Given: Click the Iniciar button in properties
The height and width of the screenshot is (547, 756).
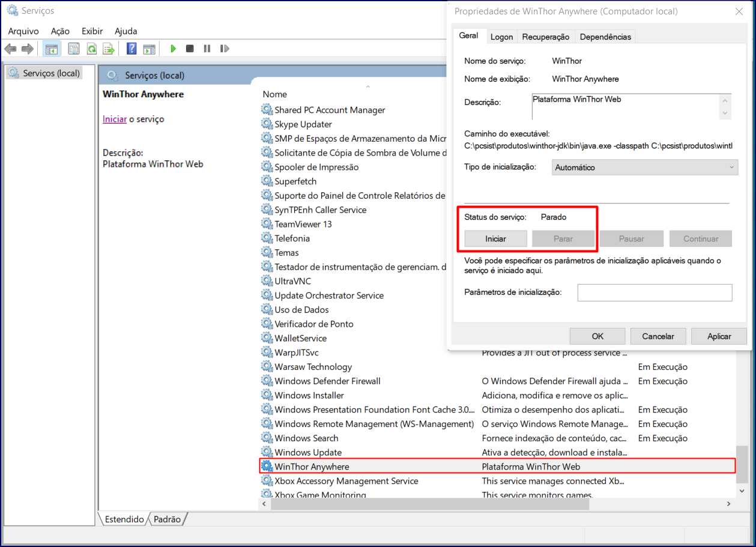Looking at the screenshot, I should point(496,238).
